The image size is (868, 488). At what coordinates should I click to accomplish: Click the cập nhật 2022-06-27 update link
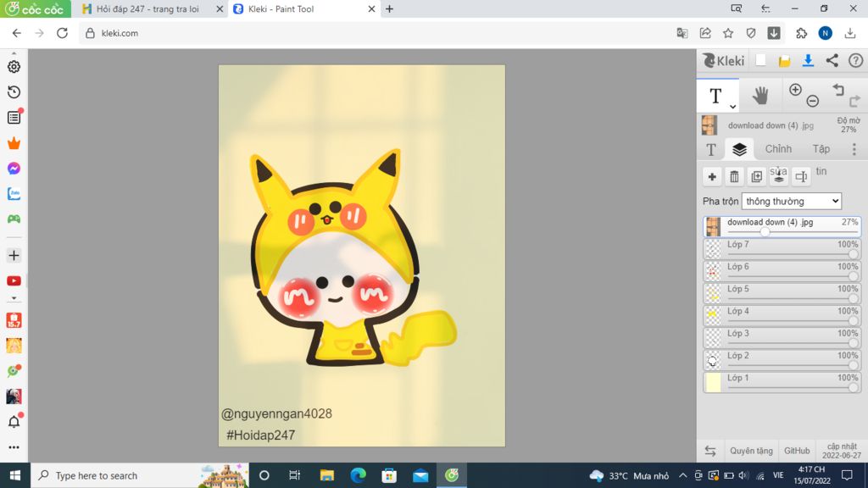[x=842, y=451]
